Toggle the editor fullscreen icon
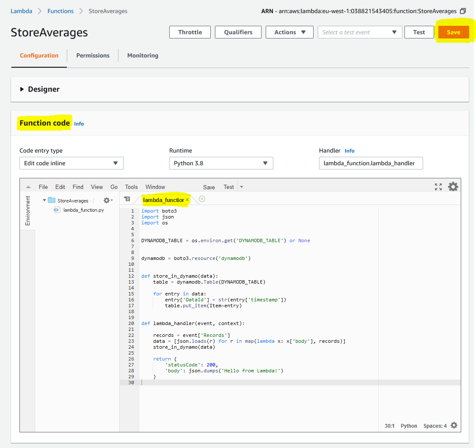Image resolution: width=476 pixels, height=448 pixels. coord(438,187)
